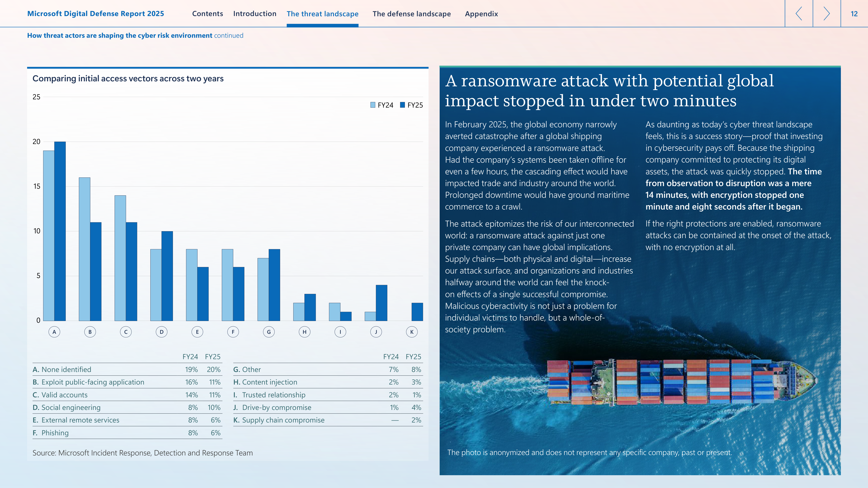The height and width of the screenshot is (488, 868).
Task: Click the circled A axis label
Action: 54,332
